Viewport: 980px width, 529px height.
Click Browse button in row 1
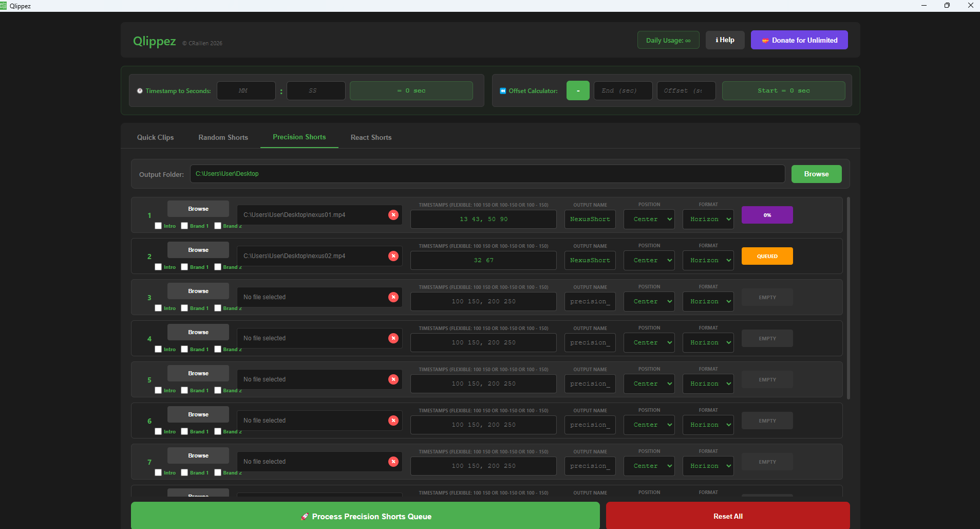pyautogui.click(x=198, y=209)
